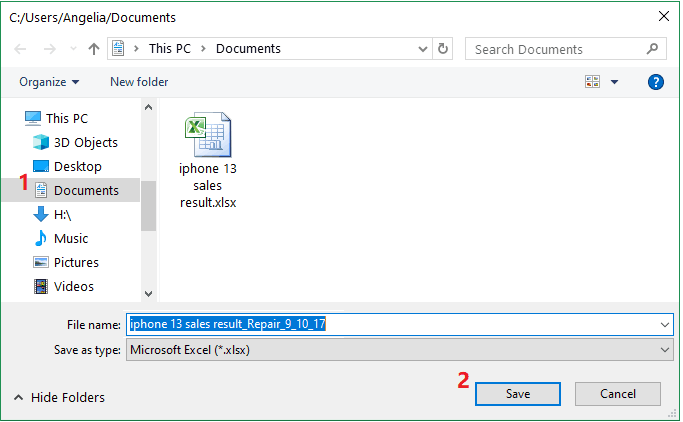Go forward with the right arrow
Screen dimensions: 683x422
click(x=50, y=49)
